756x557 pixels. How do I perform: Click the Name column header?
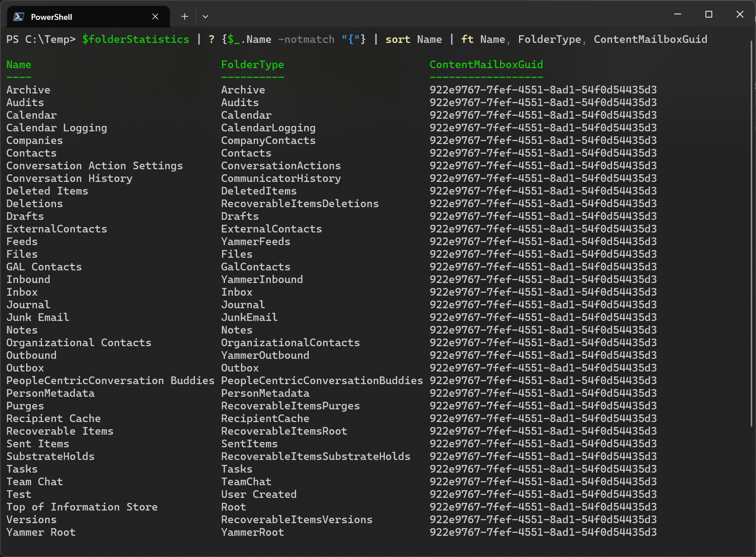pos(19,65)
